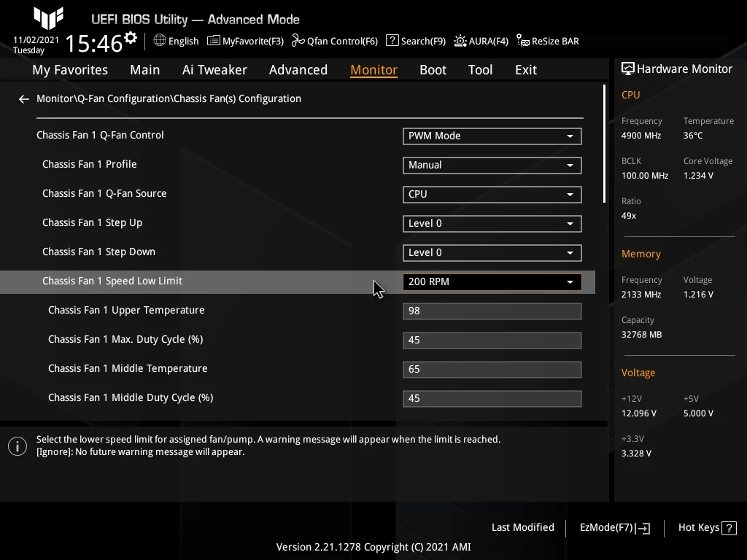
Task: Select Chassis Fan 1 Middle Duty Cycle label
Action: pos(131,397)
